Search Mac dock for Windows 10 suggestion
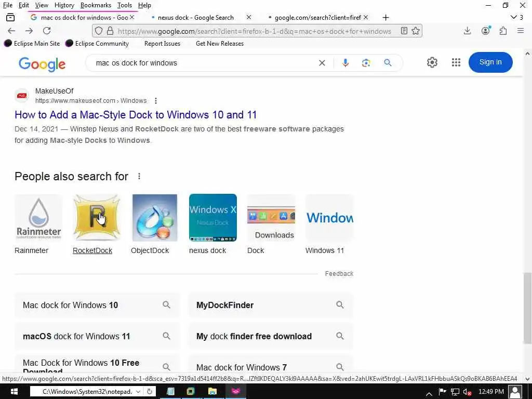 pos(97,305)
